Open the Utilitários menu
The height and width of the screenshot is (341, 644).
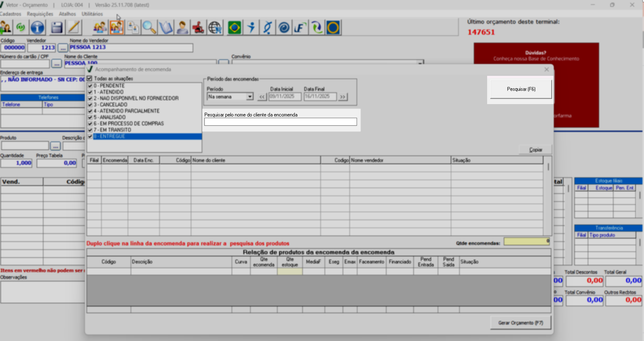click(x=92, y=14)
